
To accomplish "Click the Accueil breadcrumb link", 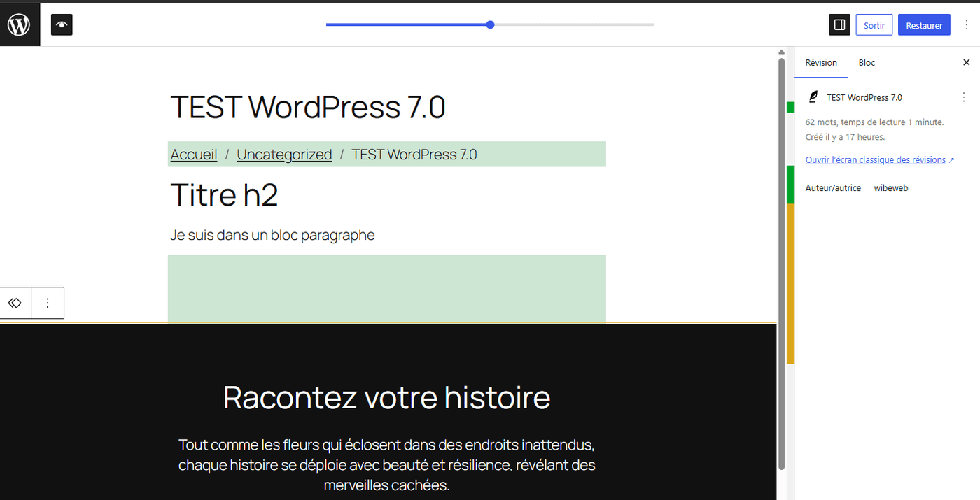I will coord(193,154).
